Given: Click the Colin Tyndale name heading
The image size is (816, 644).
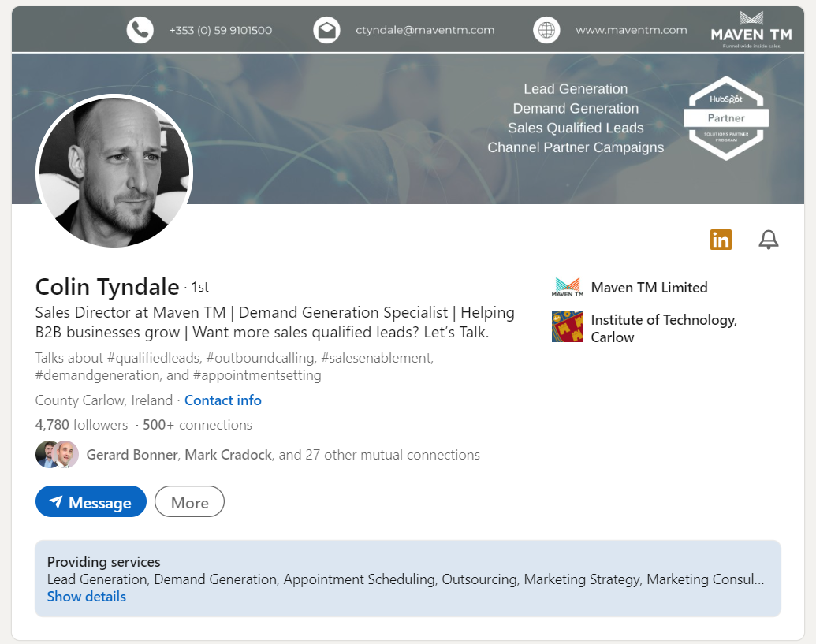Looking at the screenshot, I should coord(107,287).
